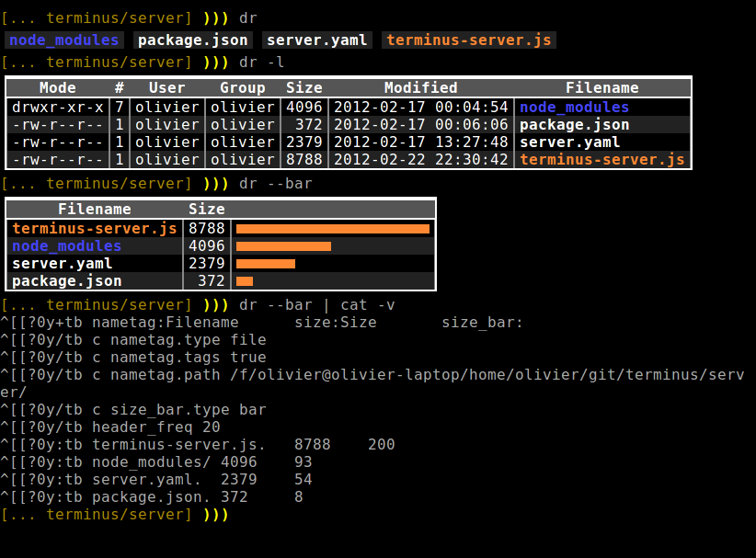This screenshot has width=756, height=558.
Task: Open node_modules in the long listing table
Action: (x=574, y=107)
